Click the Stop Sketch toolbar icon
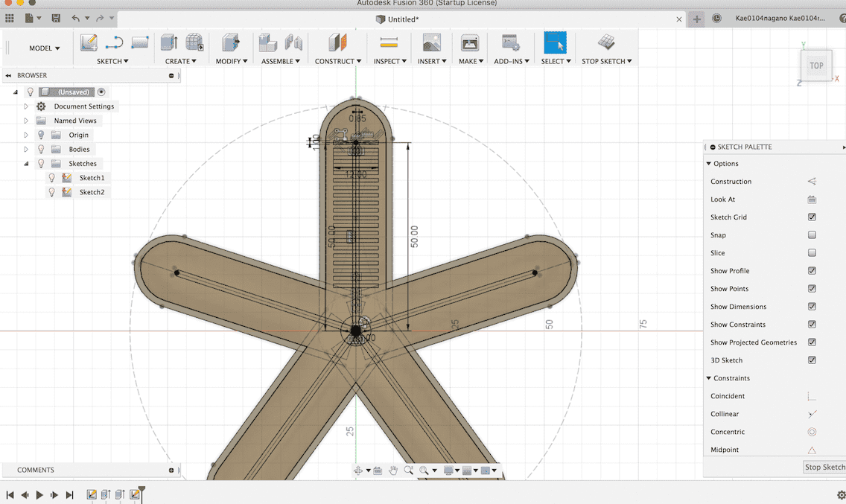The width and height of the screenshot is (846, 504). (x=606, y=43)
